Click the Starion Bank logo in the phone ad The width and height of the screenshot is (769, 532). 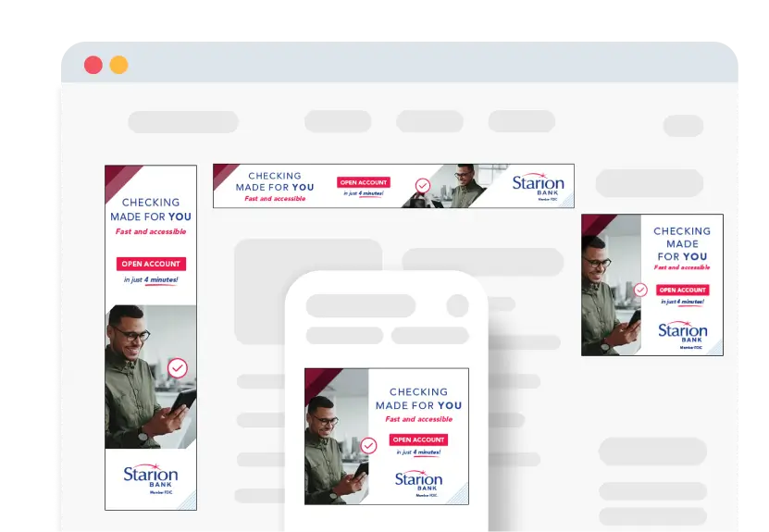pos(419,484)
